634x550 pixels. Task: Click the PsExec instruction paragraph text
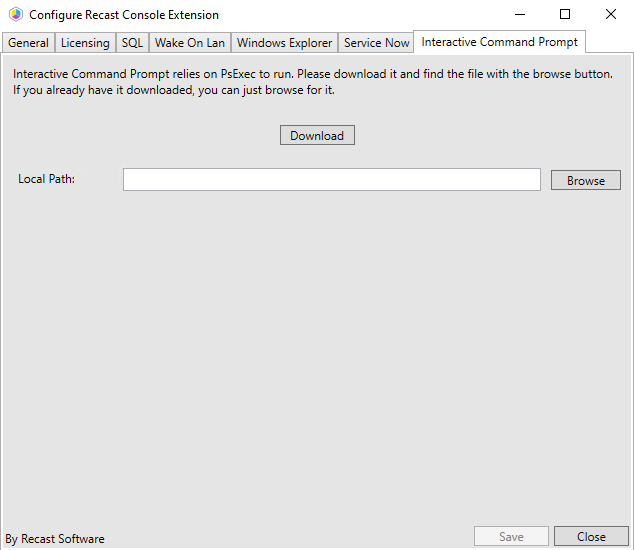tap(313, 82)
